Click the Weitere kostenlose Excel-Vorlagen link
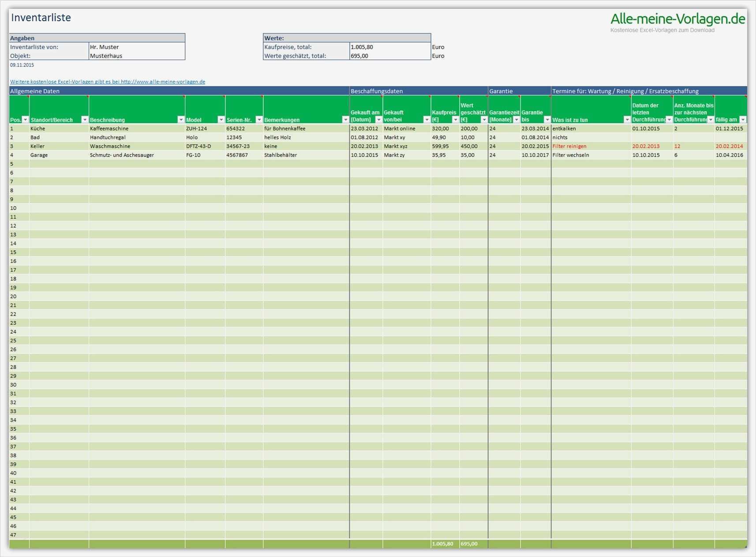Screen dimensions: 756x557 (x=107, y=81)
